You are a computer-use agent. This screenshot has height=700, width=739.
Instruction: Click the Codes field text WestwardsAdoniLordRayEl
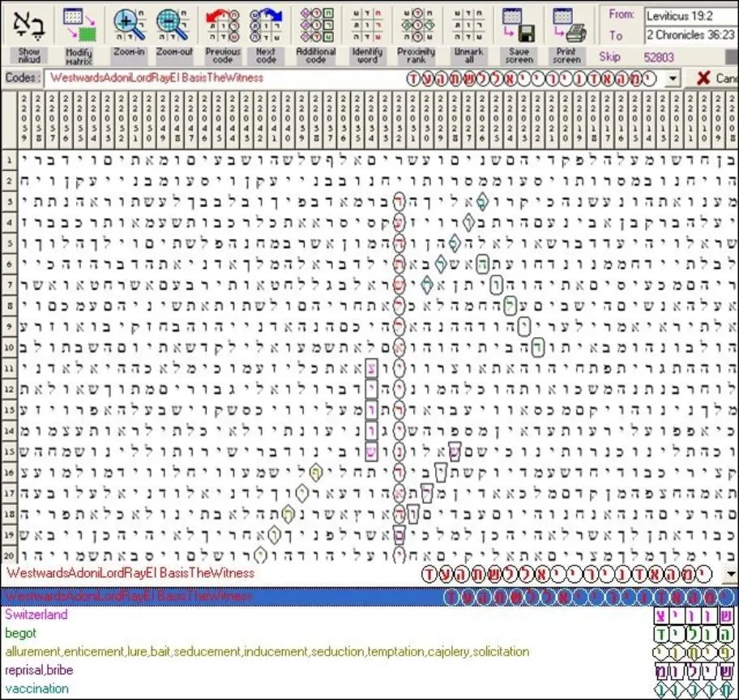tap(156, 78)
